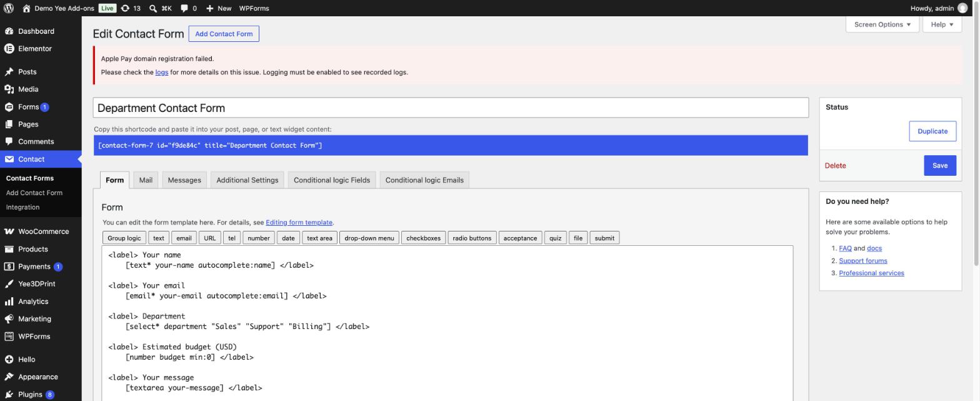
Task: Open the FAQ link
Action: tap(845, 248)
